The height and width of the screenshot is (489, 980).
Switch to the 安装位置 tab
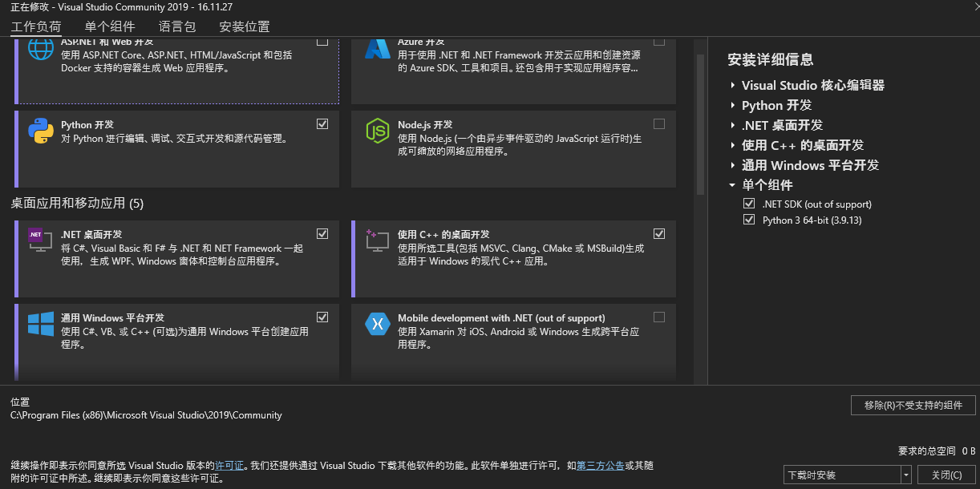(245, 26)
